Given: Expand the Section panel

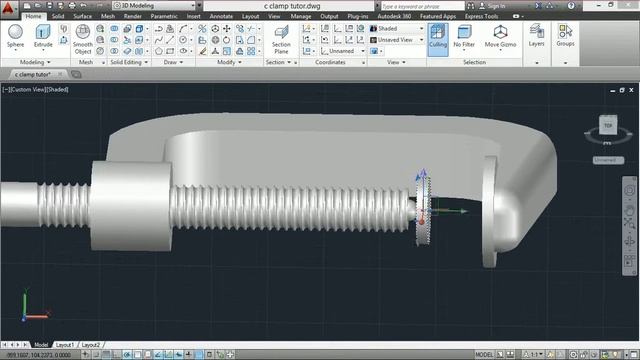Looking at the screenshot, I should tap(278, 62).
